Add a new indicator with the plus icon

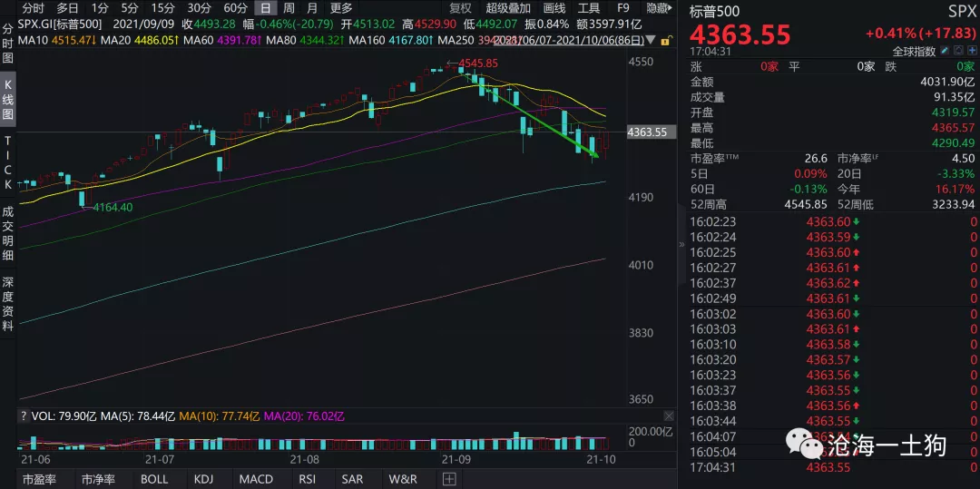point(449,479)
